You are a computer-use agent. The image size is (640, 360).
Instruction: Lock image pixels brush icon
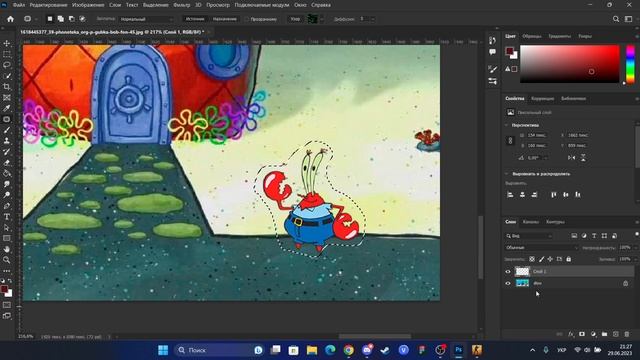tap(541, 259)
